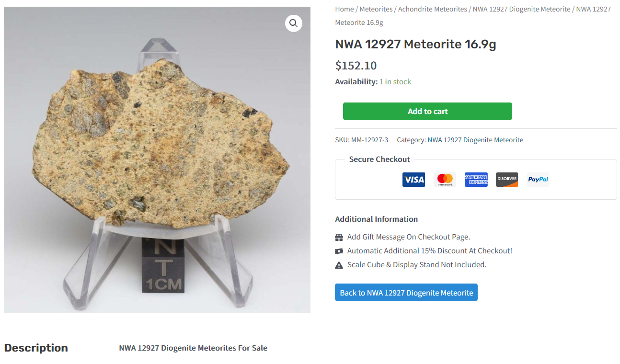Click the PayPal payment icon
620x364 pixels.
point(538,180)
